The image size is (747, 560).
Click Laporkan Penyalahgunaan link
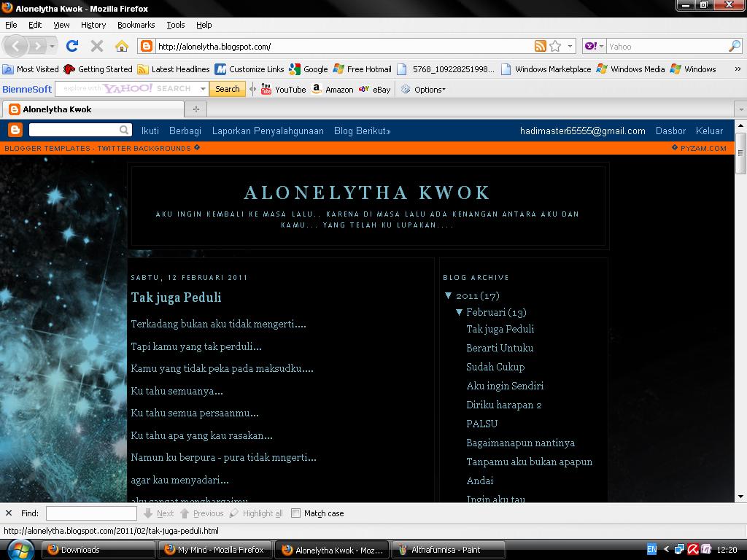pyautogui.click(x=268, y=131)
